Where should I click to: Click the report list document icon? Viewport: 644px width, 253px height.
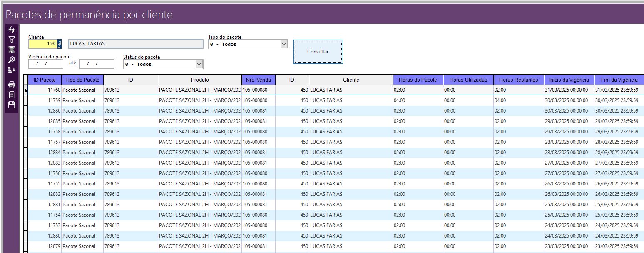[12, 95]
